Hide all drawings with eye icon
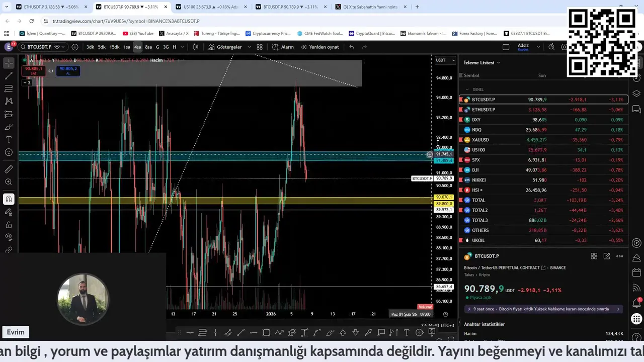 (x=9, y=237)
